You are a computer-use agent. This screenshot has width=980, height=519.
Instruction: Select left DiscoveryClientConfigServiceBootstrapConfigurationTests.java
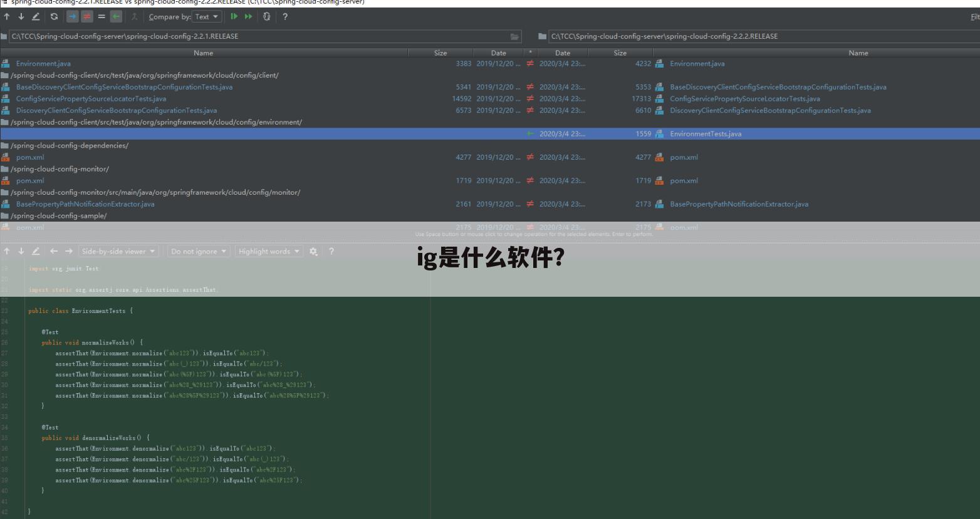[x=117, y=111]
